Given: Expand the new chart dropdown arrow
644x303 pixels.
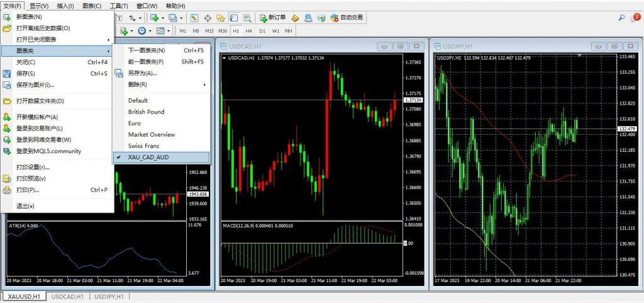Looking at the screenshot, I should [163, 18].
